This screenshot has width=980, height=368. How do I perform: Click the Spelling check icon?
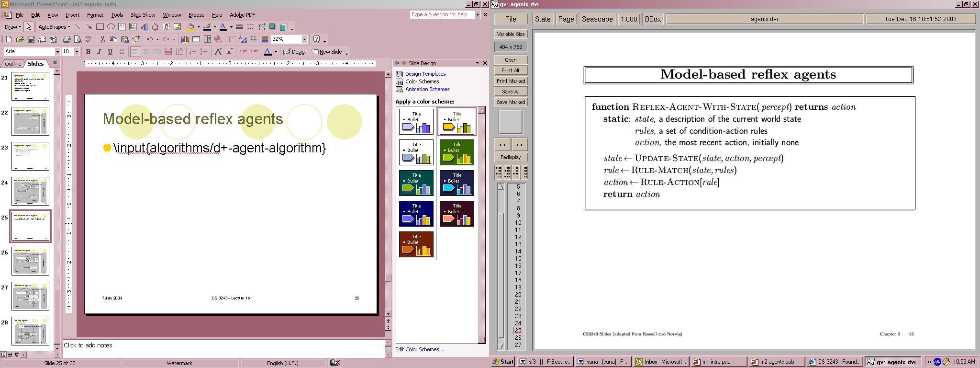click(x=89, y=39)
